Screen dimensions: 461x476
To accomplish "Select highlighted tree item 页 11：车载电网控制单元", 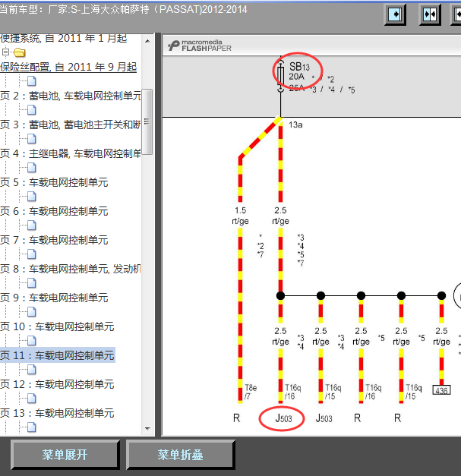I will point(57,355).
